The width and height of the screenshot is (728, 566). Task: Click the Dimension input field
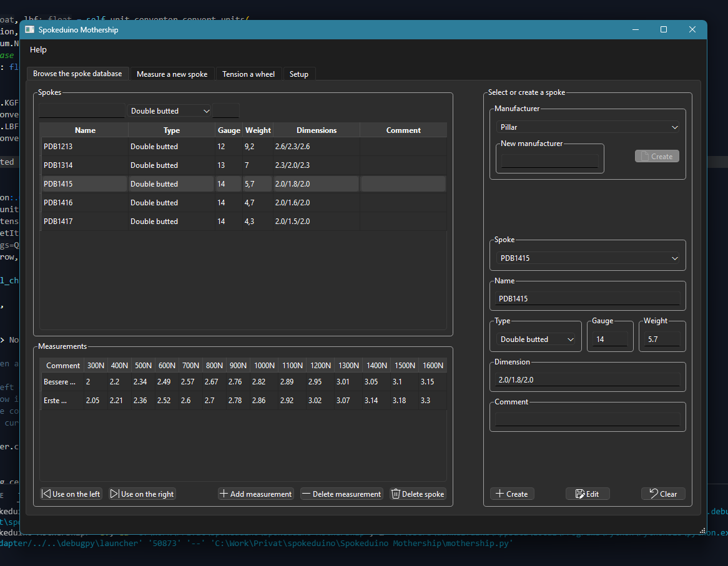[x=588, y=380]
